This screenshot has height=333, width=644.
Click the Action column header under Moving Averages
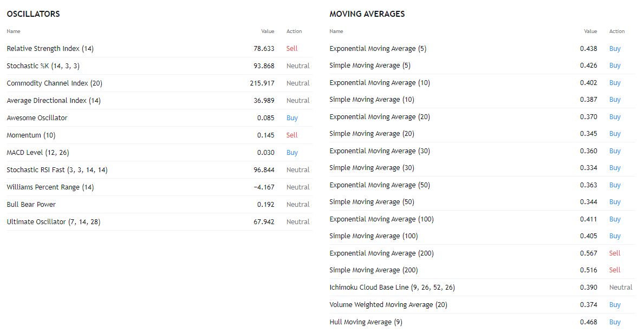(617, 31)
